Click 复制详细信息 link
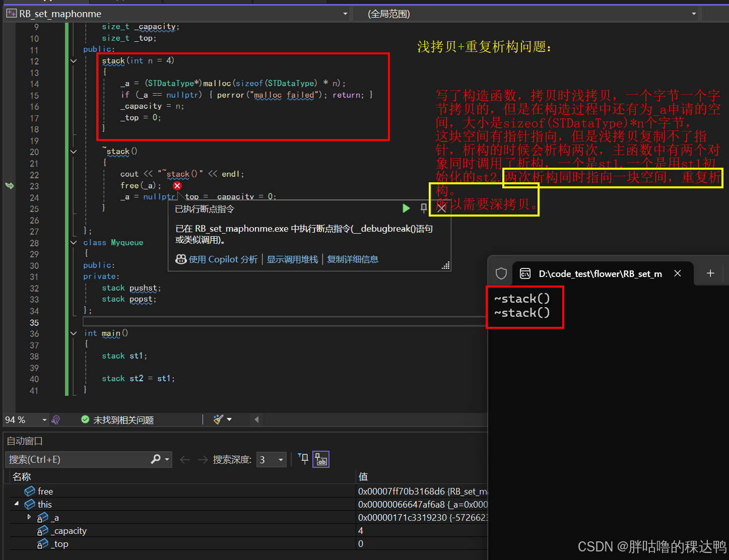This screenshot has height=560, width=729. (x=353, y=259)
